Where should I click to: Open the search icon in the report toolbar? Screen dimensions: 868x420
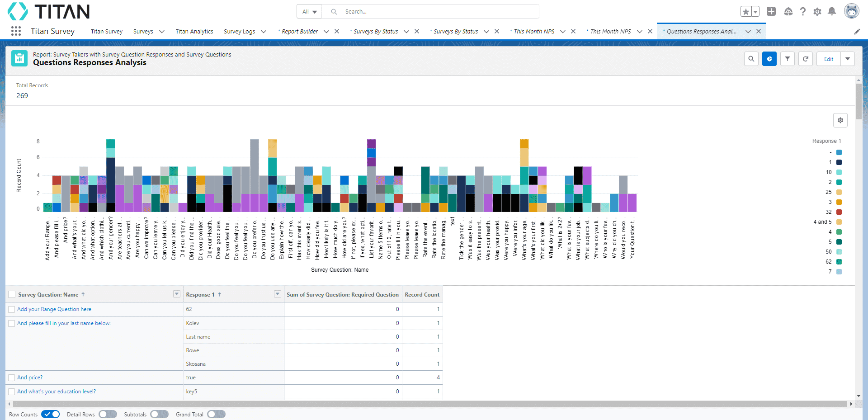click(751, 59)
